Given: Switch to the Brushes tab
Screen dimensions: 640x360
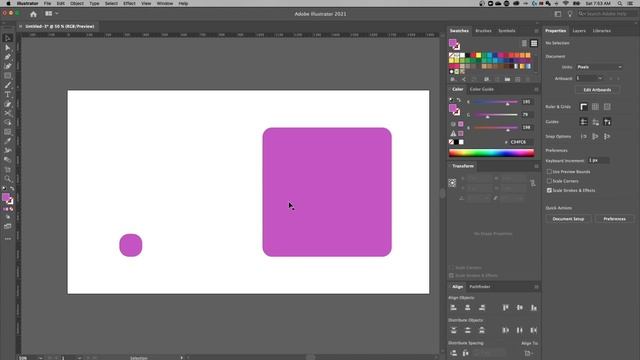Looking at the screenshot, I should 483,31.
